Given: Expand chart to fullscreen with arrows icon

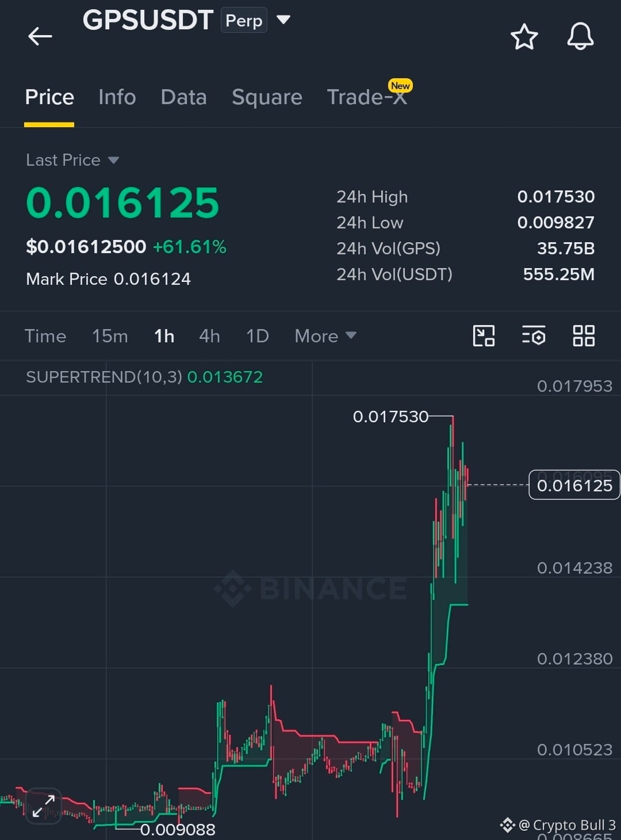Looking at the screenshot, I should [x=44, y=806].
